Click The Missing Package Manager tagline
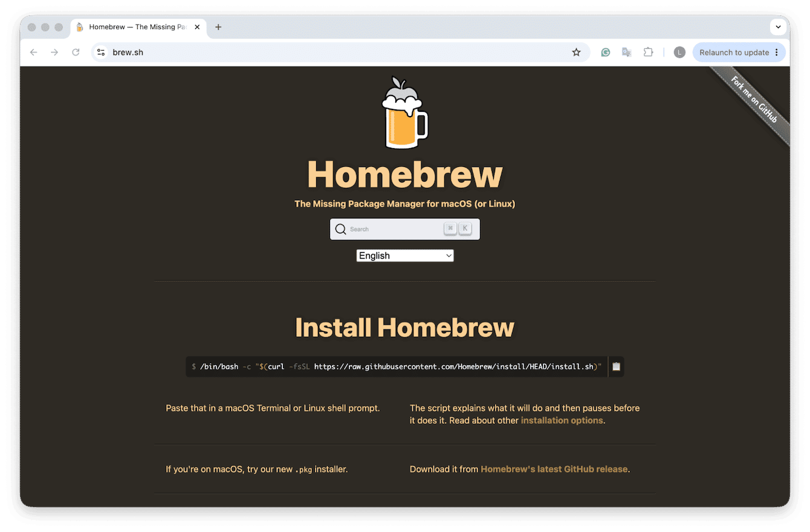This screenshot has height=532, width=810. [x=405, y=204]
